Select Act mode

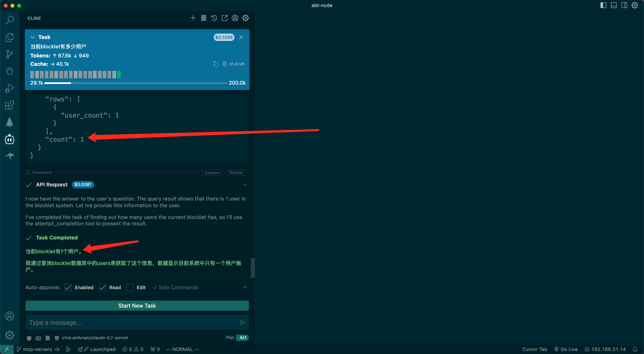click(243, 338)
